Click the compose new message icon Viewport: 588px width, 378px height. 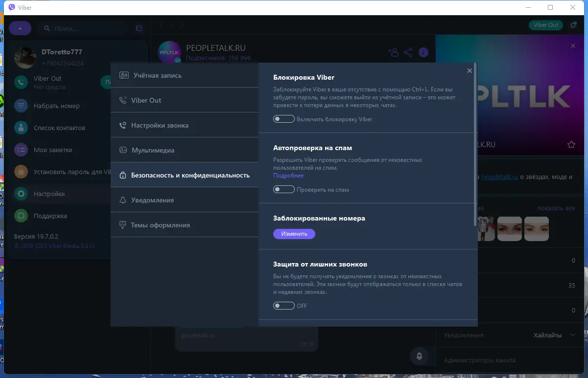coord(140,28)
